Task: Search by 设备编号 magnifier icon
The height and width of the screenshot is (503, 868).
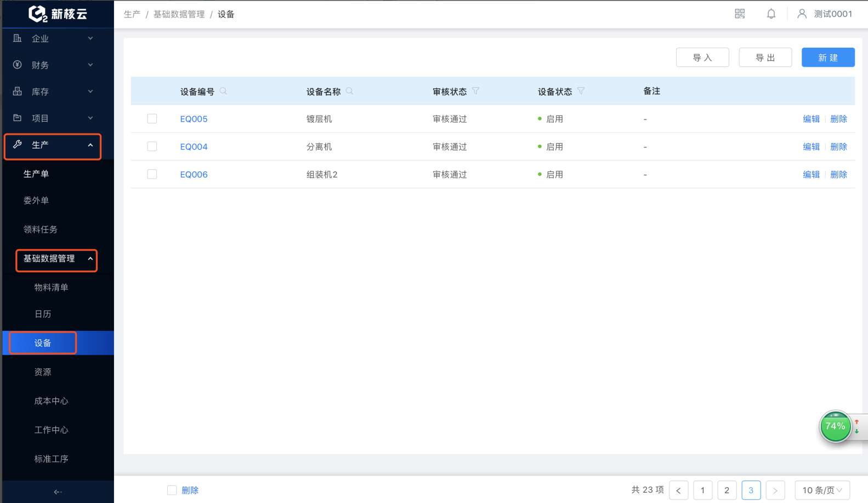Action: 223,91
